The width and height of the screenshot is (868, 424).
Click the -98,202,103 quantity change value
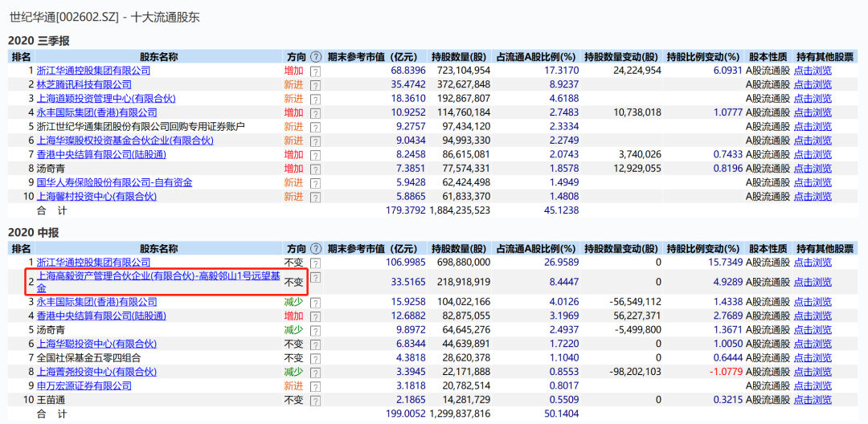click(x=634, y=372)
